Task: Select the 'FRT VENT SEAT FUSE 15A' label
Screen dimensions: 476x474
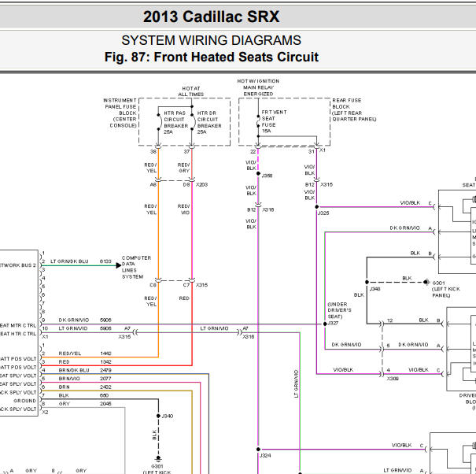Action: (274, 121)
